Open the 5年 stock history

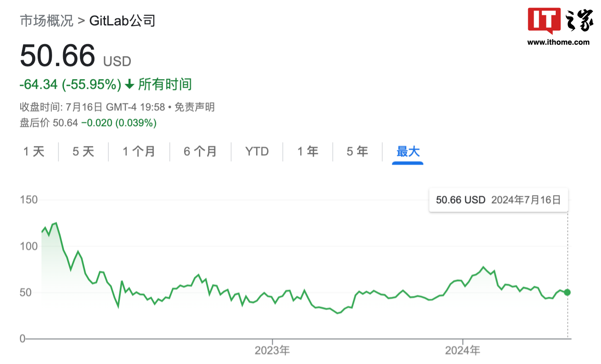coord(358,151)
